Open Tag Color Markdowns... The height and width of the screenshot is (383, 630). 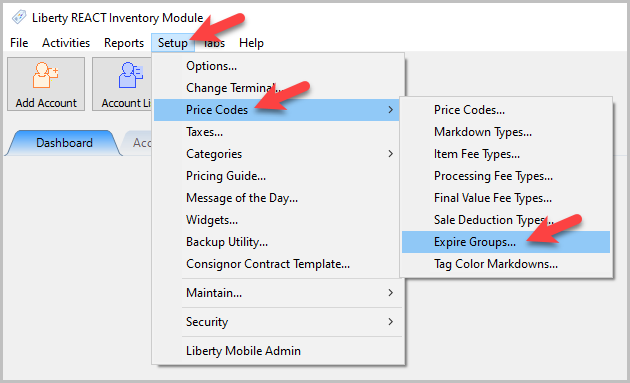click(x=506, y=264)
